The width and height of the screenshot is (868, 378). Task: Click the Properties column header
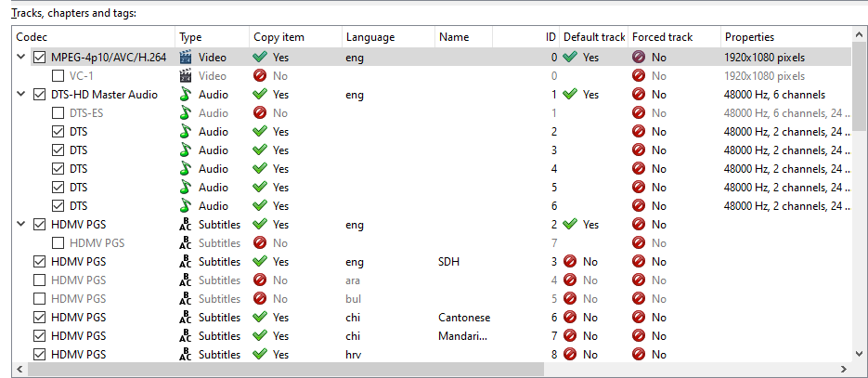click(749, 37)
